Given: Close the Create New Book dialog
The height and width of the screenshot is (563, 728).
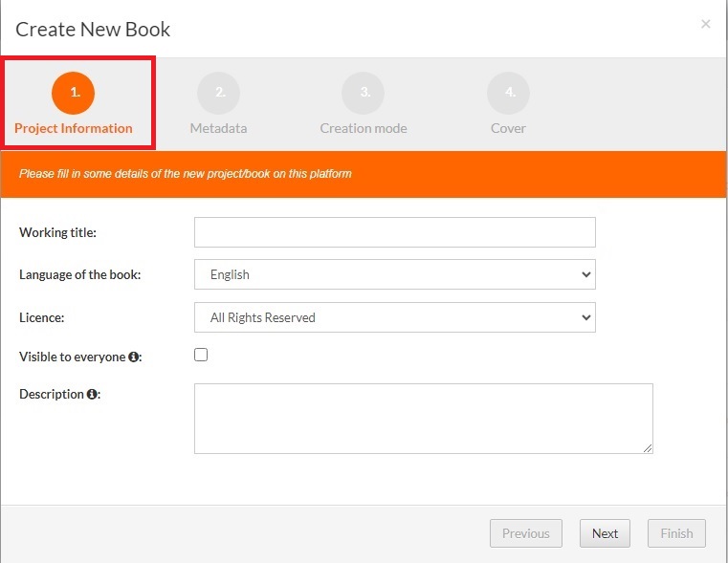Looking at the screenshot, I should (706, 24).
